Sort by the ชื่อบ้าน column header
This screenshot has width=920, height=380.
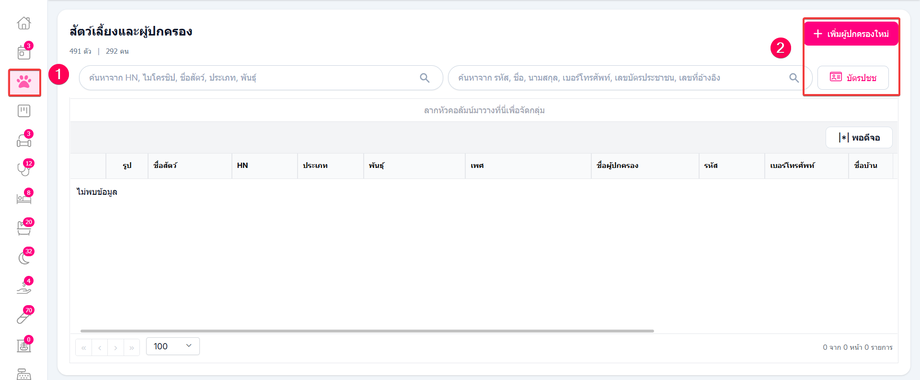coord(870,166)
